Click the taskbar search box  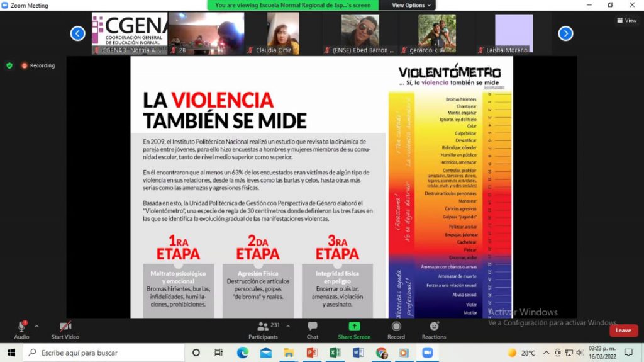pos(104,353)
